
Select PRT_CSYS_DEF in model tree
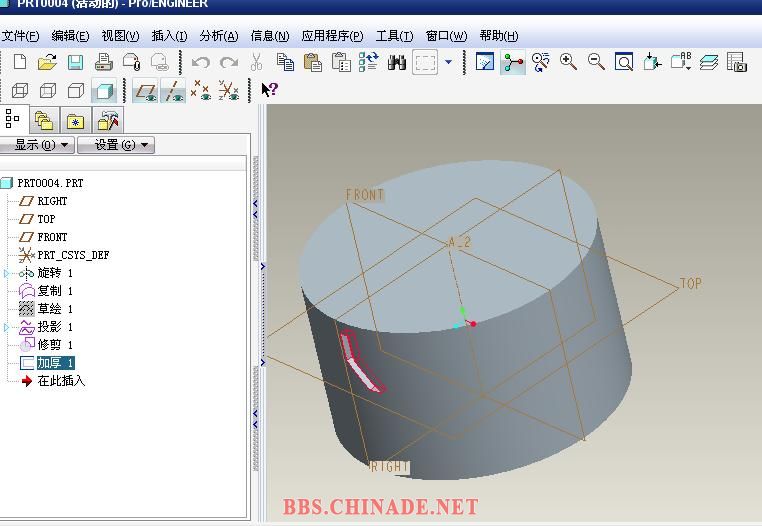tap(73, 255)
